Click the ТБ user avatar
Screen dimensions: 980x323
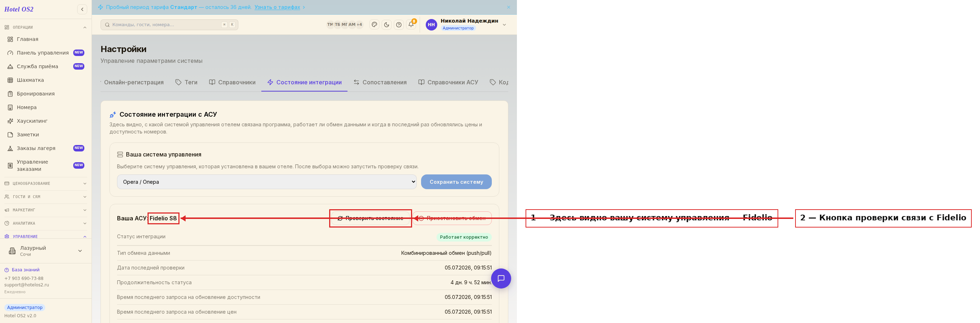click(x=337, y=25)
